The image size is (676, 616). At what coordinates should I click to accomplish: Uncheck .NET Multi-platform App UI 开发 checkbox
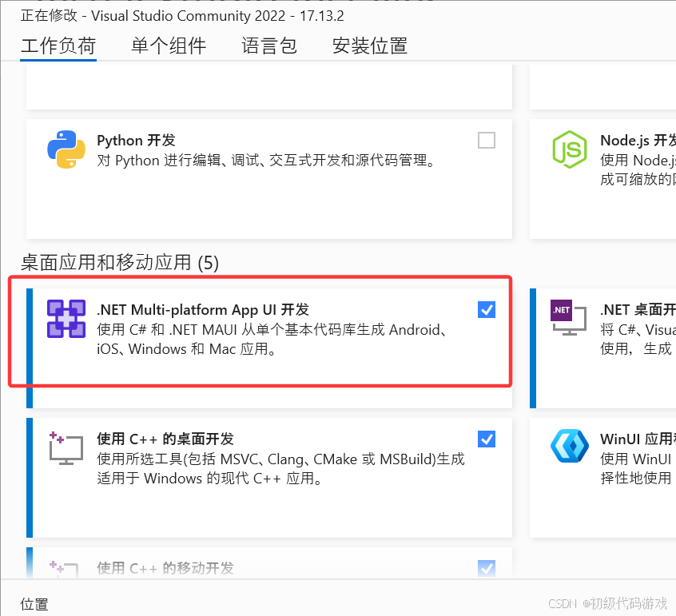pyautogui.click(x=487, y=309)
